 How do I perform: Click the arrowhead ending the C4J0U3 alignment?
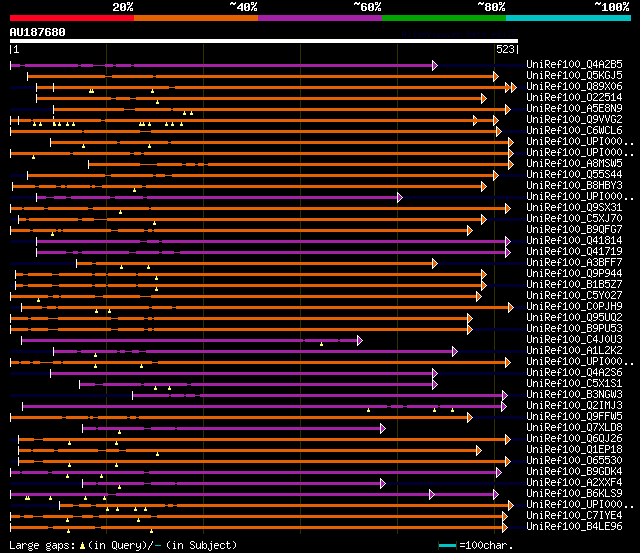[360, 340]
